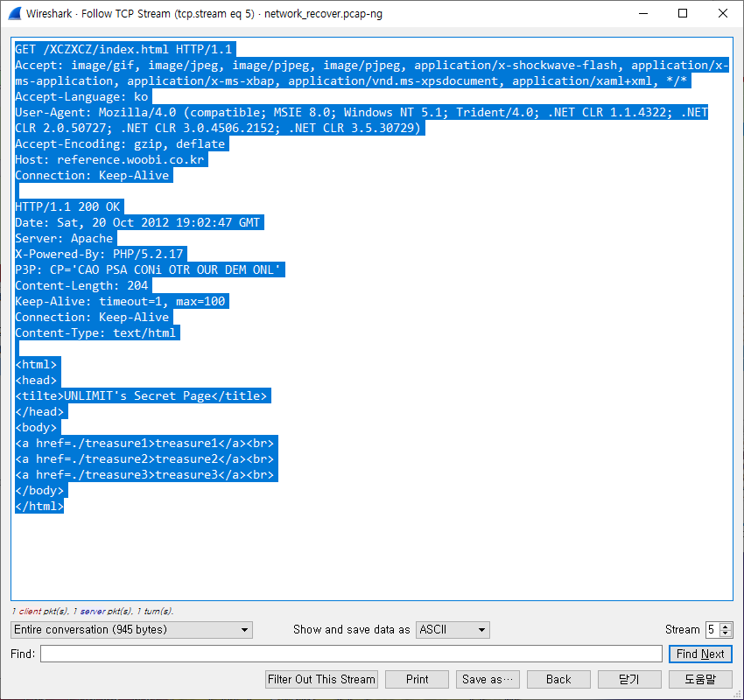Click the treasure2 href line
Viewport: 744px width, 700px height.
click(x=144, y=459)
